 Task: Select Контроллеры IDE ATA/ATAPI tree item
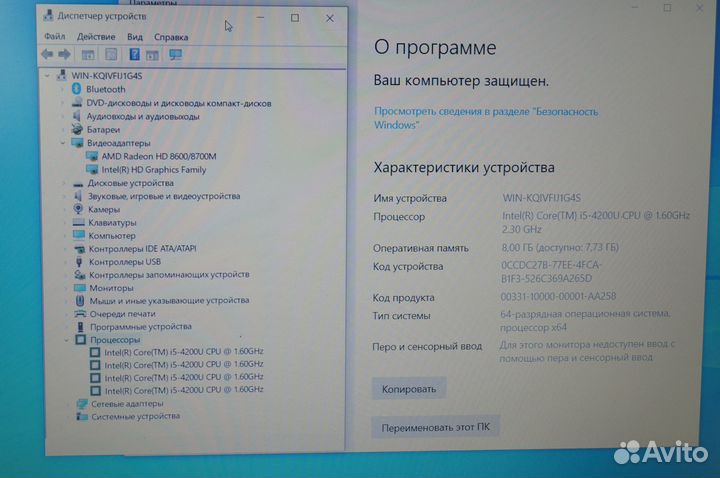click(142, 248)
